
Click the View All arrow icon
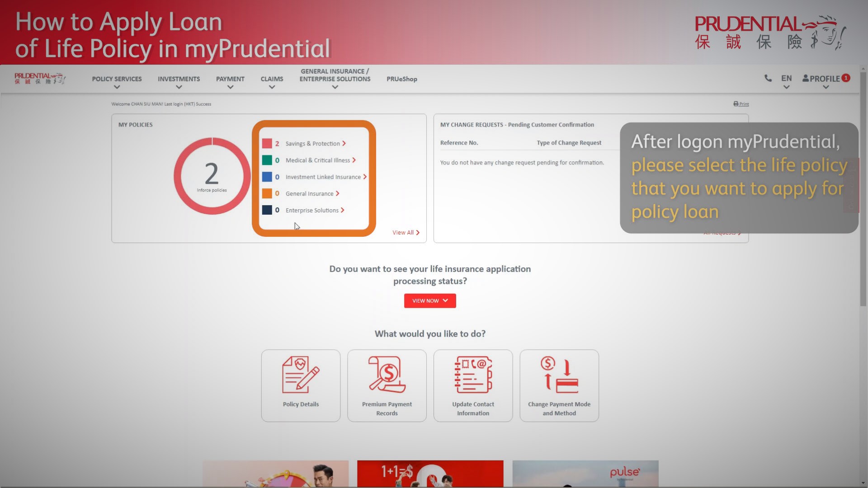point(418,233)
